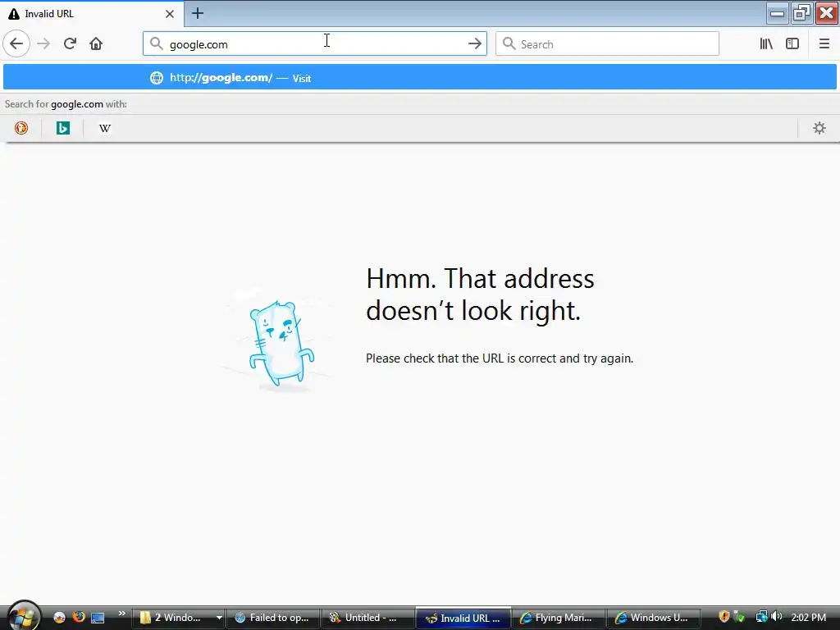Click the safely remove hardware tray icon
The height and width of the screenshot is (630, 840).
tap(739, 617)
